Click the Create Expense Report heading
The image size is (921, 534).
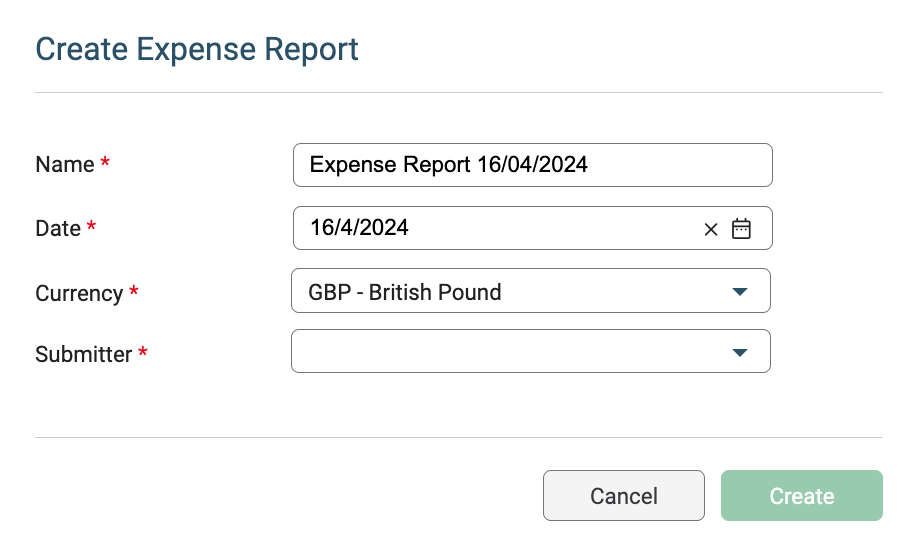197,49
